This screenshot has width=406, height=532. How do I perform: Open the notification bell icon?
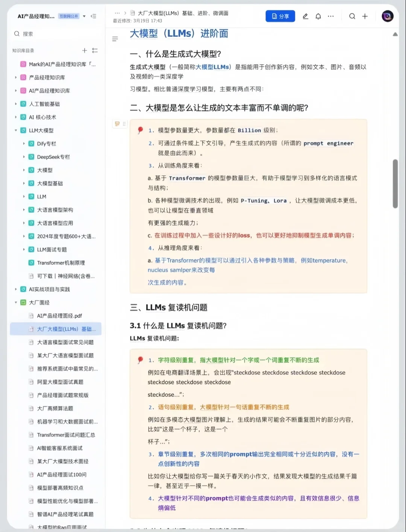click(318, 16)
